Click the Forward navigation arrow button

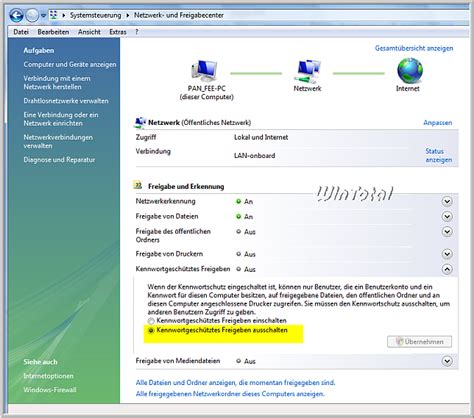click(x=32, y=15)
